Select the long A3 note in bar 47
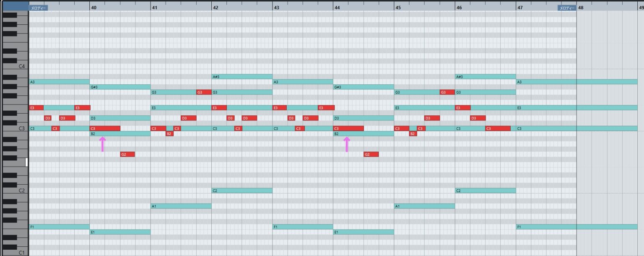The height and width of the screenshot is (256, 644). 576,82
